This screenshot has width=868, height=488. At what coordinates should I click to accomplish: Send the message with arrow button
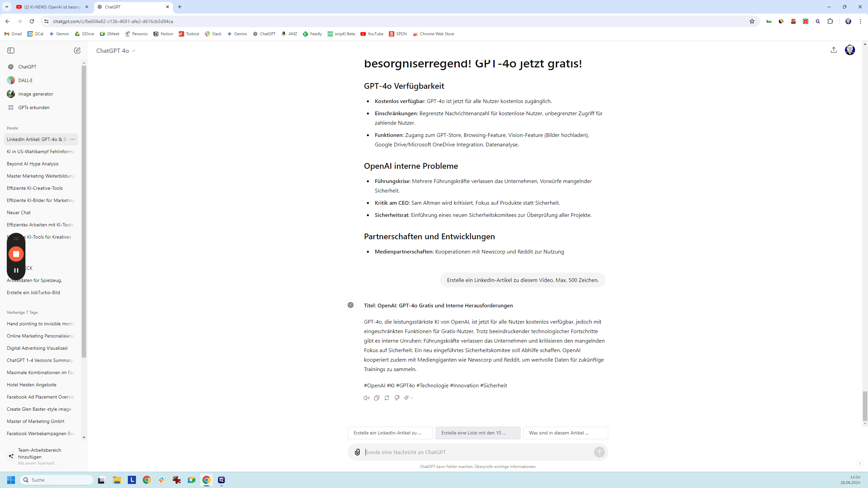coord(599,452)
